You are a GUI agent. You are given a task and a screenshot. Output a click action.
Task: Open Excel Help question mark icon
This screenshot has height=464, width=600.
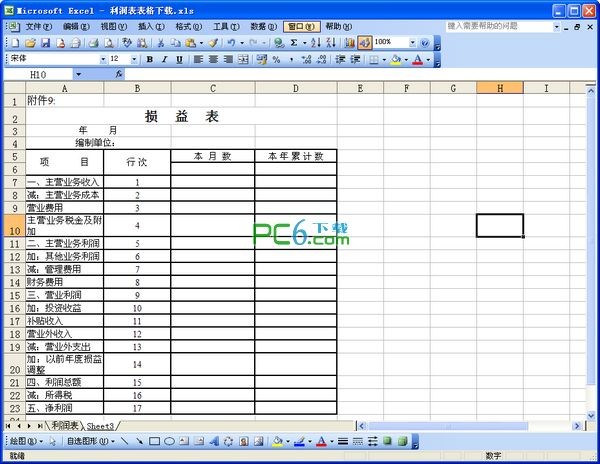[424, 43]
